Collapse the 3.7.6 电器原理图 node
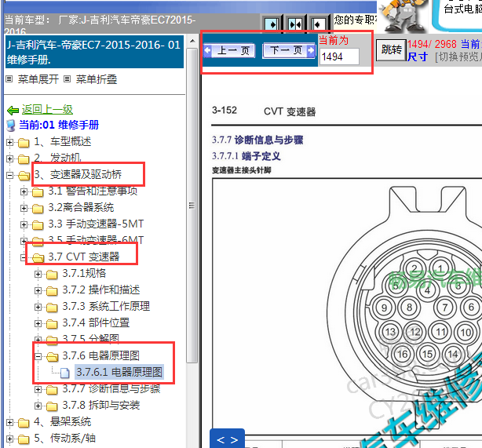Screen dimensions: 482x448 (x=38, y=356)
